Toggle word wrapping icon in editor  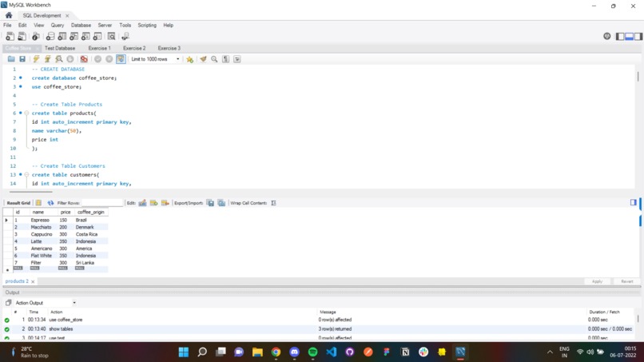coord(237,59)
